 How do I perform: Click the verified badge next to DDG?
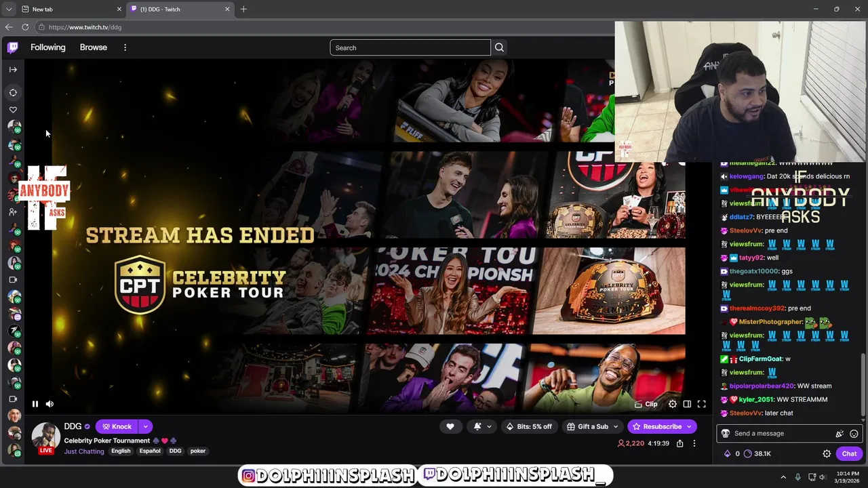pyautogui.click(x=87, y=426)
